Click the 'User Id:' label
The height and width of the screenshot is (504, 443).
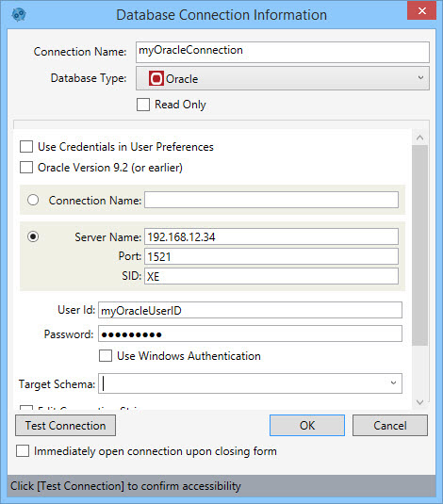76,310
